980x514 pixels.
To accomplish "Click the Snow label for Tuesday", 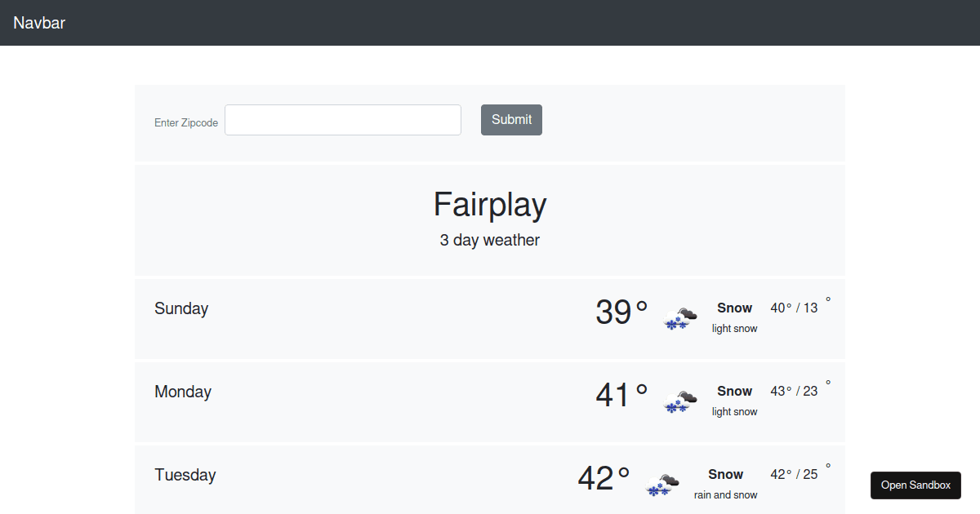I will (725, 474).
